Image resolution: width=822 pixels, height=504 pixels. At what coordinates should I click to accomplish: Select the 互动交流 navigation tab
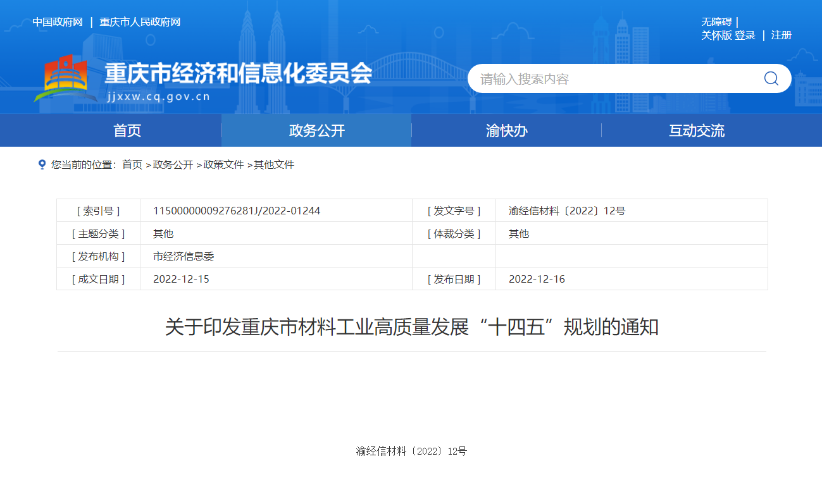pyautogui.click(x=696, y=131)
